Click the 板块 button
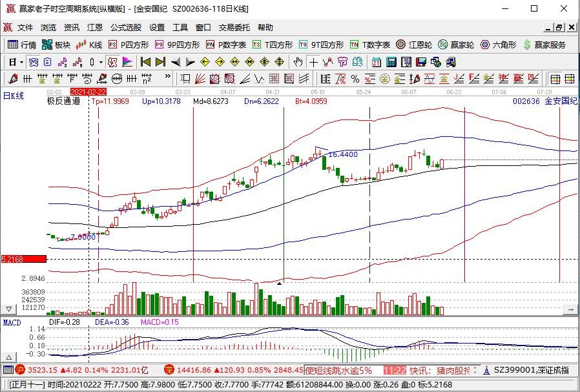 click(56, 45)
